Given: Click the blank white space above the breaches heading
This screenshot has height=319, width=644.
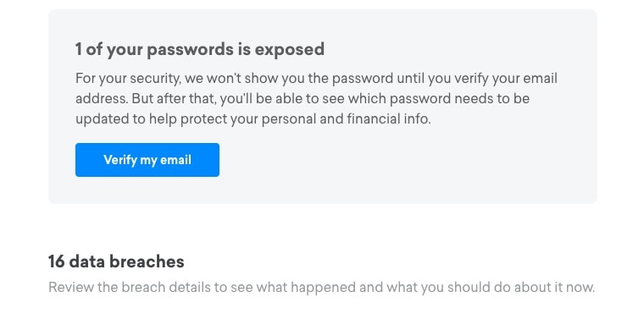Looking at the screenshot, I should coord(322,228).
